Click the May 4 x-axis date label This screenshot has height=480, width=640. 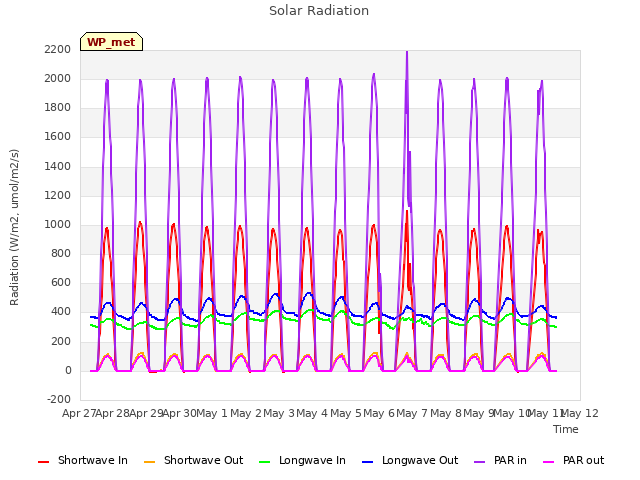(311, 413)
